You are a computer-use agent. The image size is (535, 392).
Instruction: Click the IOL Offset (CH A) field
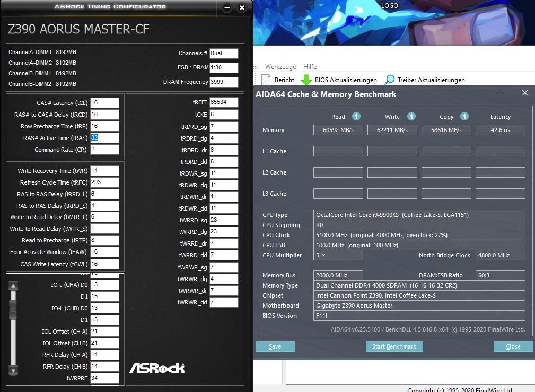104,331
